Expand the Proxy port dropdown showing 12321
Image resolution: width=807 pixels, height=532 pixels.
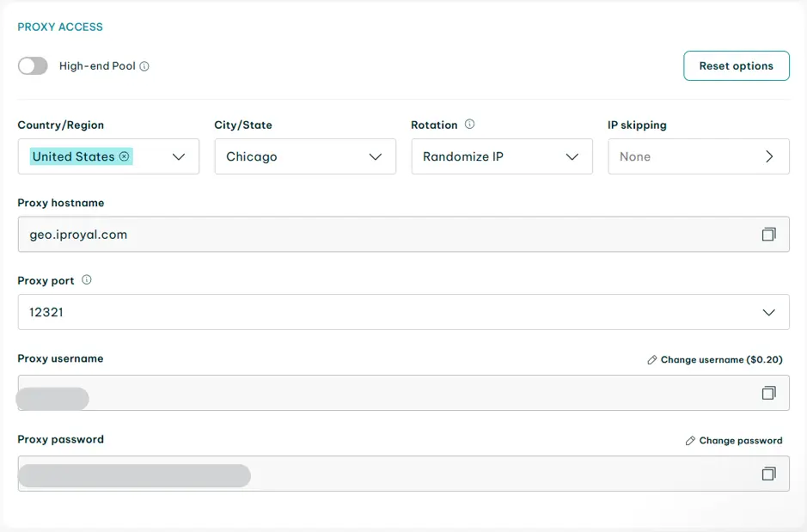(x=768, y=313)
